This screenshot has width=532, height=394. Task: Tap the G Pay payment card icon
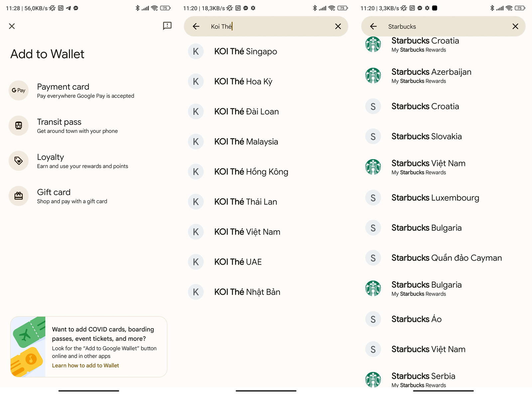click(x=19, y=90)
